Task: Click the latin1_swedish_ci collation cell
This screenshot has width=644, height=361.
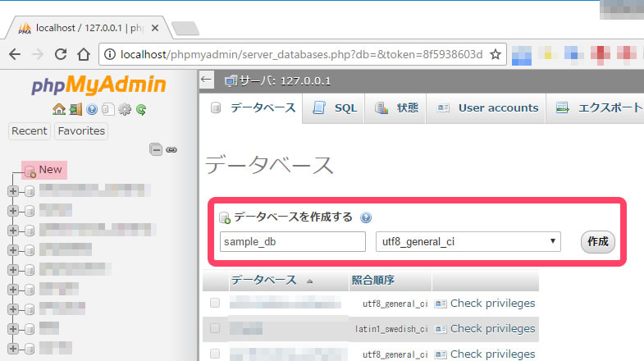Action: tap(391, 329)
